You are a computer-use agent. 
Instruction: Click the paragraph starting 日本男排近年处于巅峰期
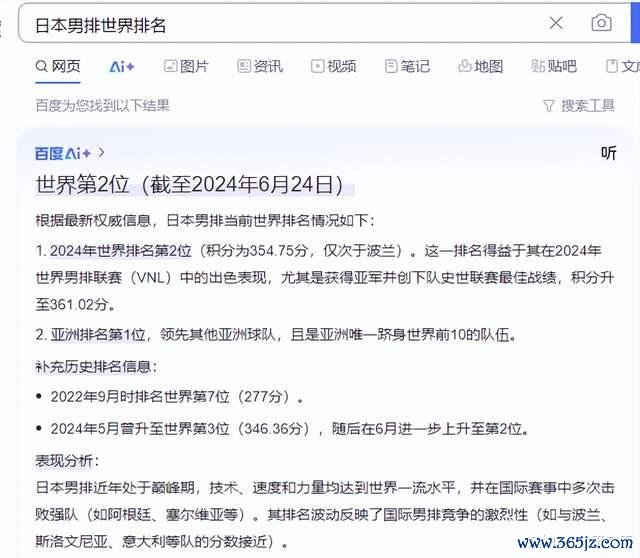point(325,515)
